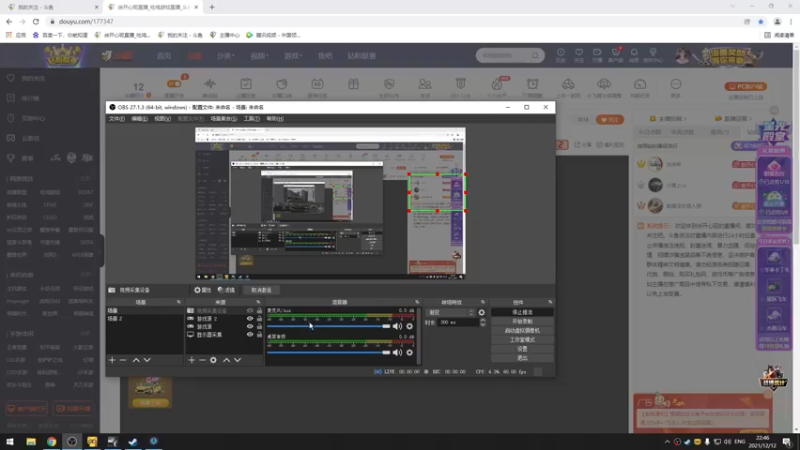Open Chrome from the Windows taskbar
The height and width of the screenshot is (450, 800).
[52, 441]
